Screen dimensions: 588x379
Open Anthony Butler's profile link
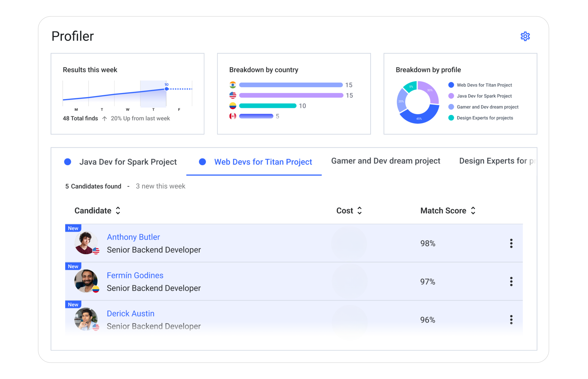click(133, 237)
